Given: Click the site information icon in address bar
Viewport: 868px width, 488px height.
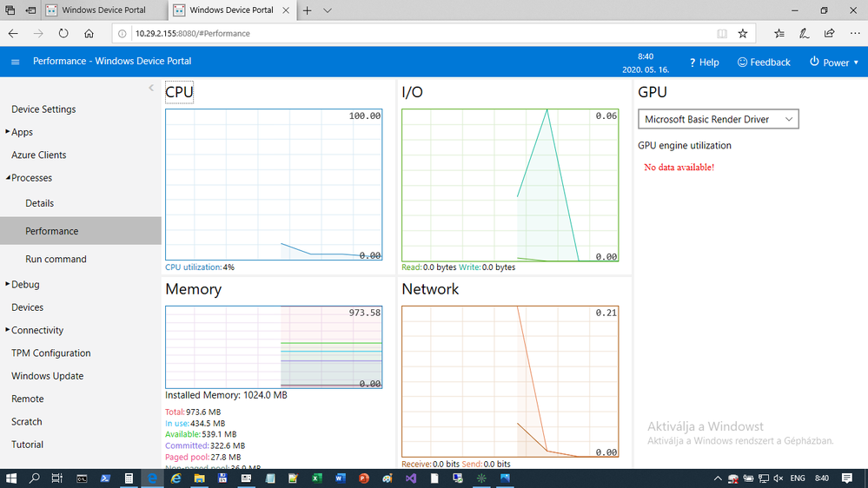Looking at the screenshot, I should point(123,34).
